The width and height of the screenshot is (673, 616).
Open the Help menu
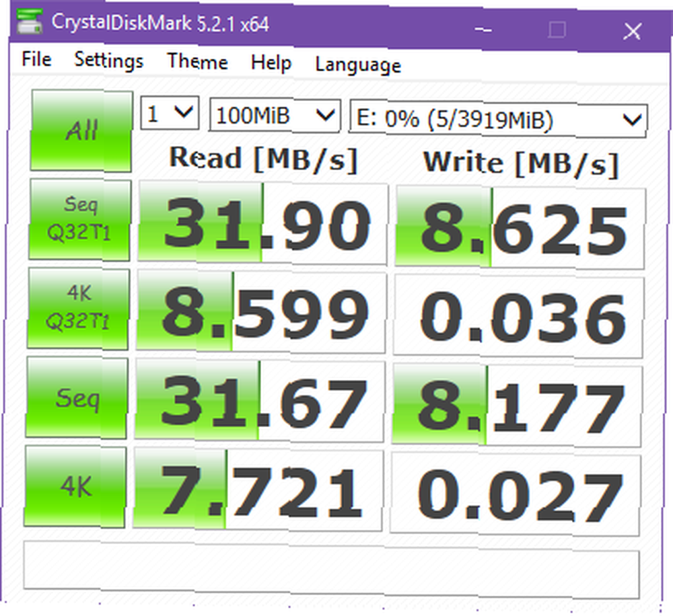click(271, 63)
